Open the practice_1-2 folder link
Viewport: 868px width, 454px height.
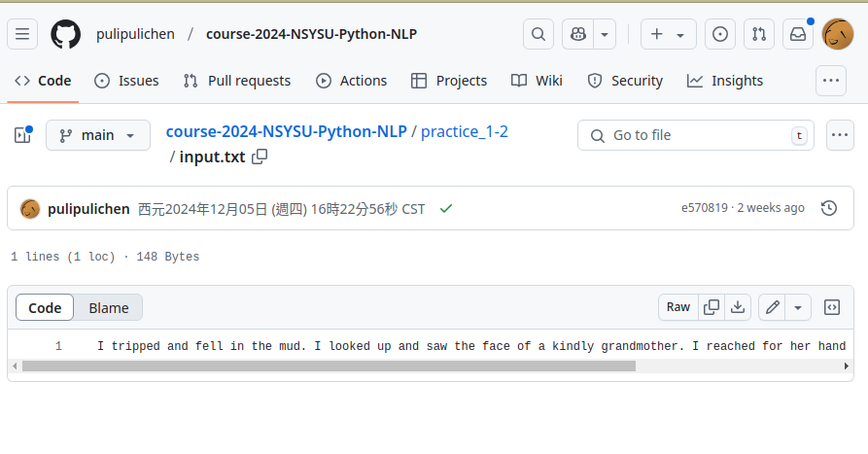465,132
